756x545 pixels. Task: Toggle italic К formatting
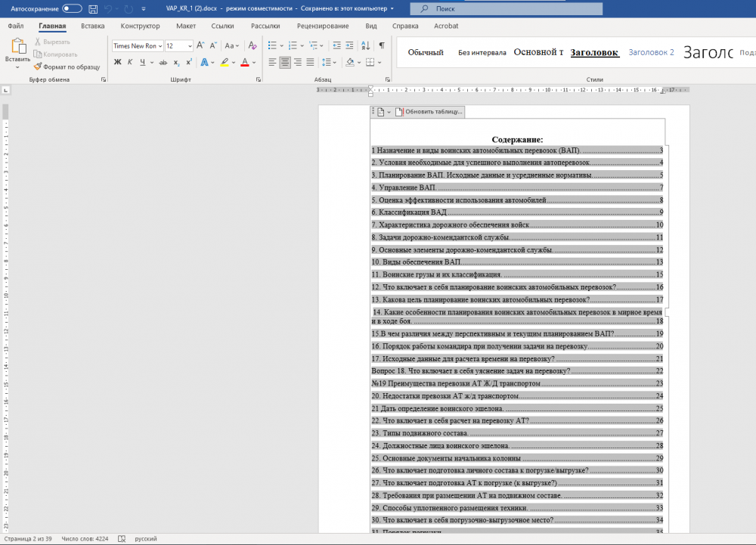coord(130,62)
